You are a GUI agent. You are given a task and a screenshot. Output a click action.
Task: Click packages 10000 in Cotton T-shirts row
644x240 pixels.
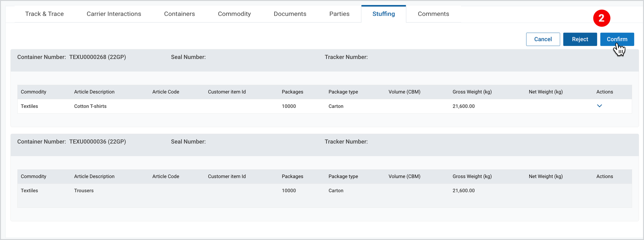[x=289, y=106]
